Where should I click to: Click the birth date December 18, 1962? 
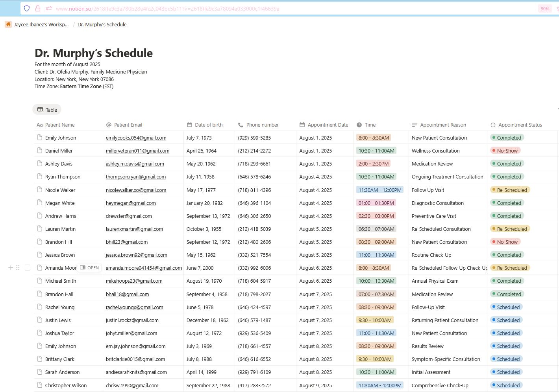[x=207, y=320]
